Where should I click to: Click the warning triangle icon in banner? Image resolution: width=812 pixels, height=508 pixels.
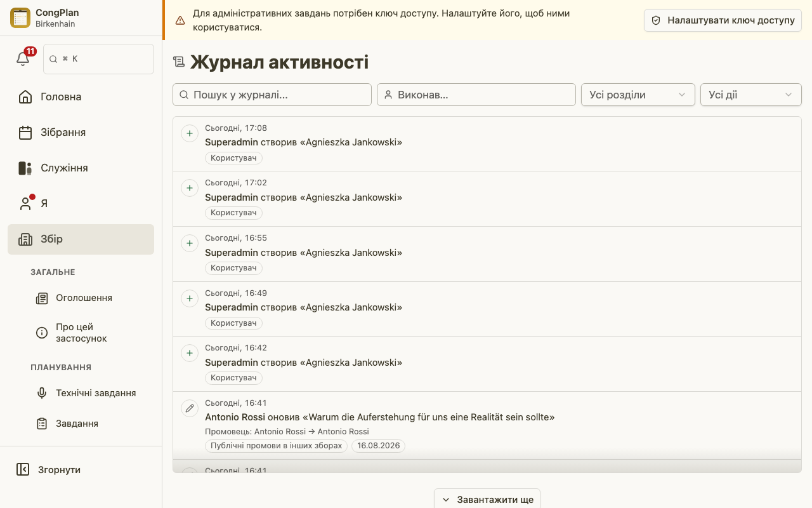180,20
